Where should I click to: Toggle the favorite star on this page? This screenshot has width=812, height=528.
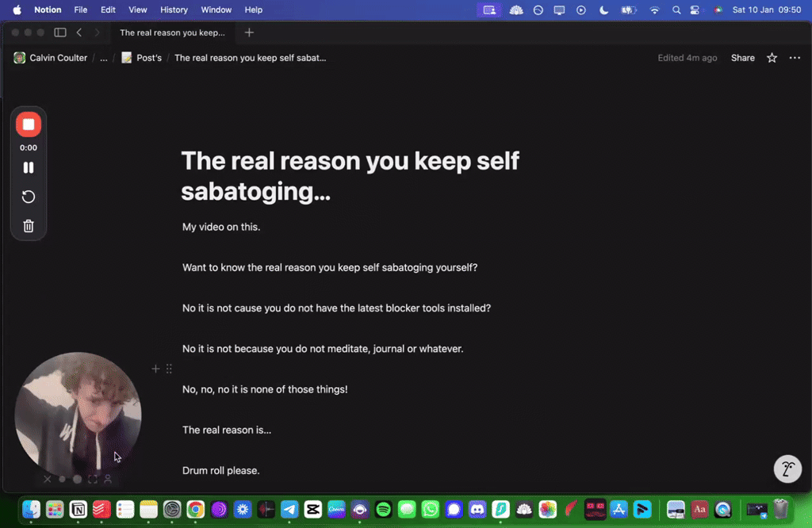(x=771, y=57)
